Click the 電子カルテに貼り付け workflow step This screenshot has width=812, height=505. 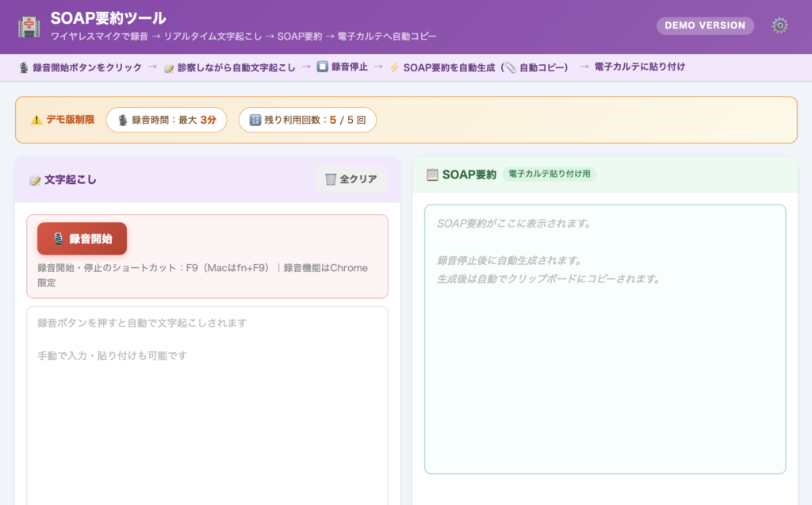point(639,67)
